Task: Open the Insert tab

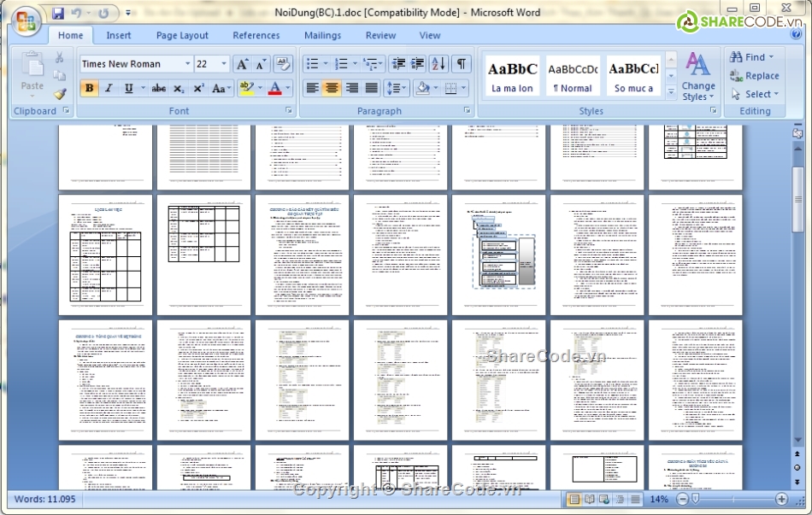Action: tap(119, 35)
